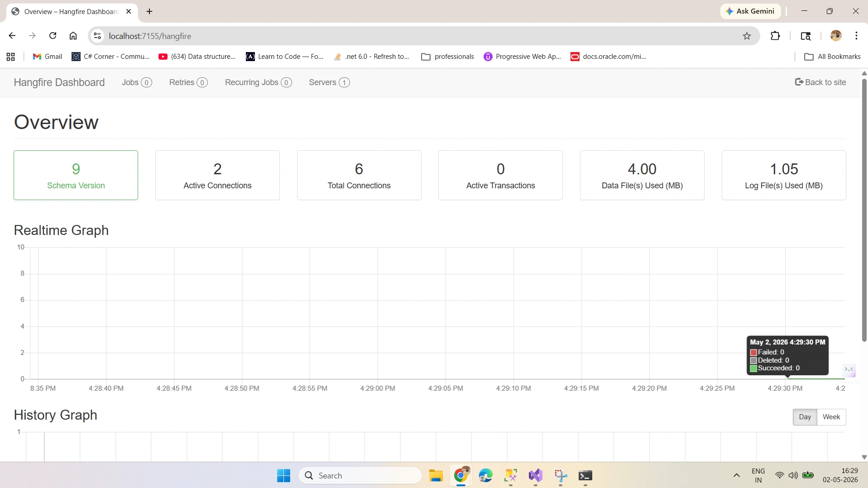The height and width of the screenshot is (488, 868).
Task: Switch History Graph to Week view
Action: pyautogui.click(x=831, y=417)
